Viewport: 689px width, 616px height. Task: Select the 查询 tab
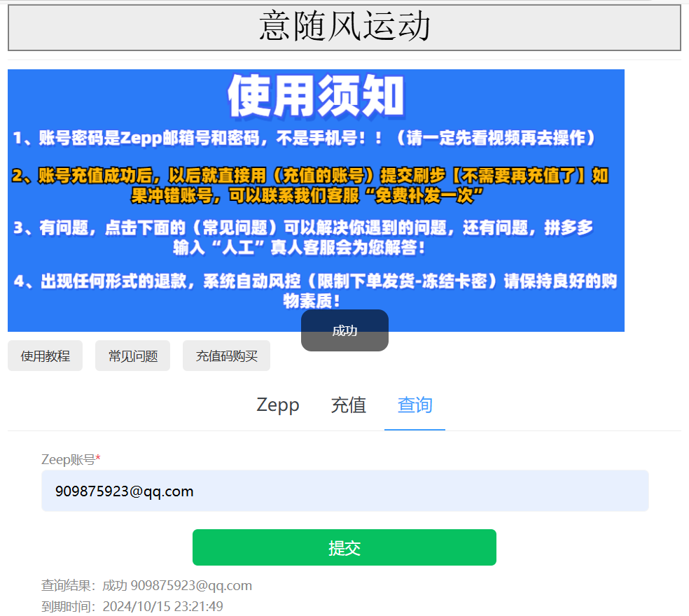tap(415, 405)
